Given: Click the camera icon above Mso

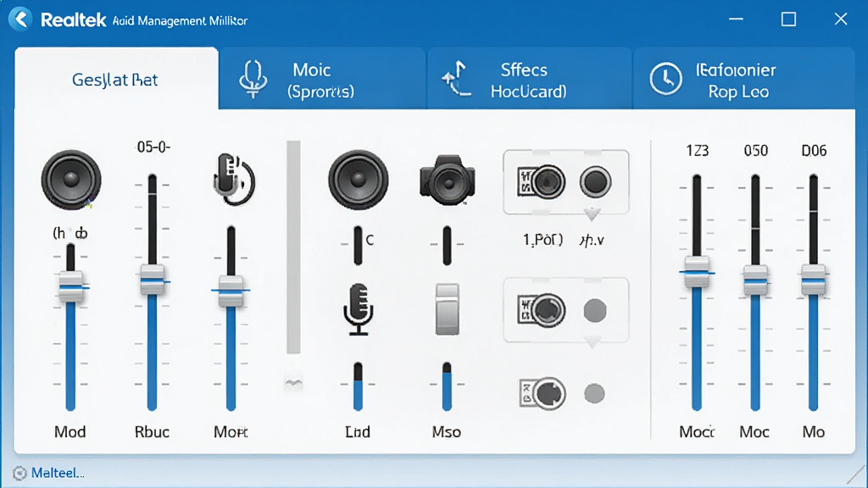Looking at the screenshot, I should (x=448, y=180).
